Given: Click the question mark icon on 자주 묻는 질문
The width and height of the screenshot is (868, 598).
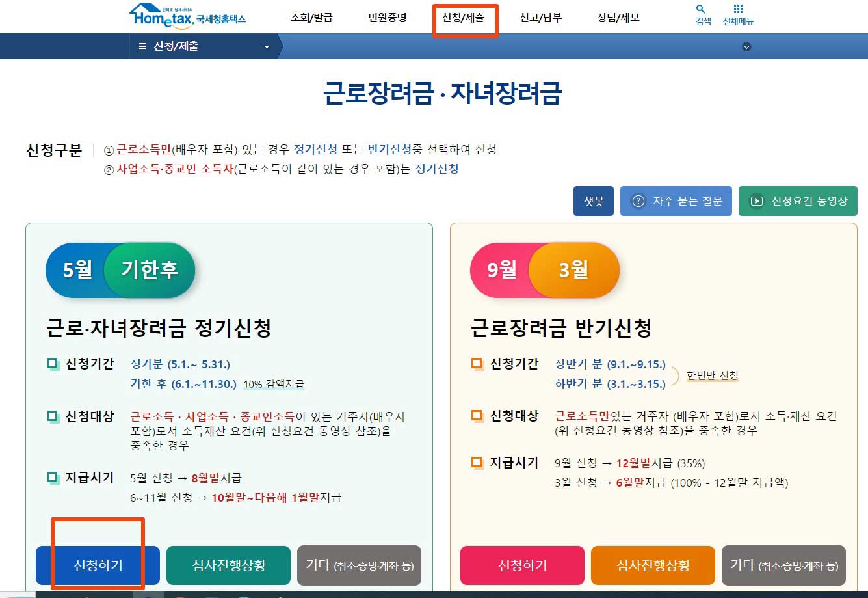Looking at the screenshot, I should click(x=638, y=200).
